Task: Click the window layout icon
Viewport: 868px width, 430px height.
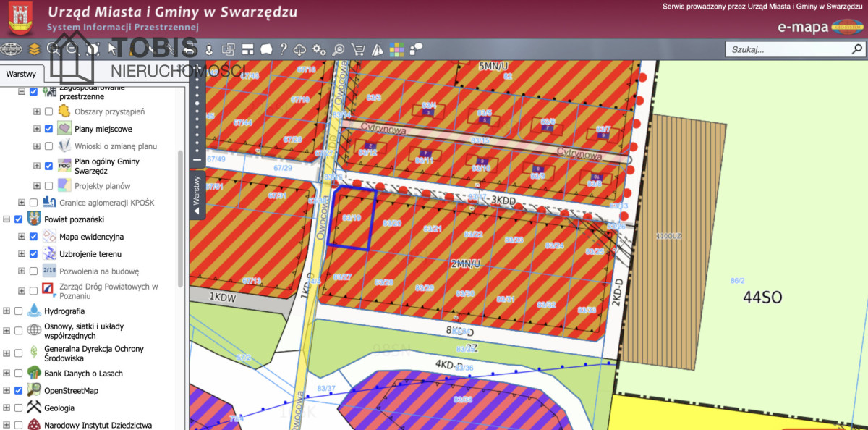Action: tap(247, 49)
